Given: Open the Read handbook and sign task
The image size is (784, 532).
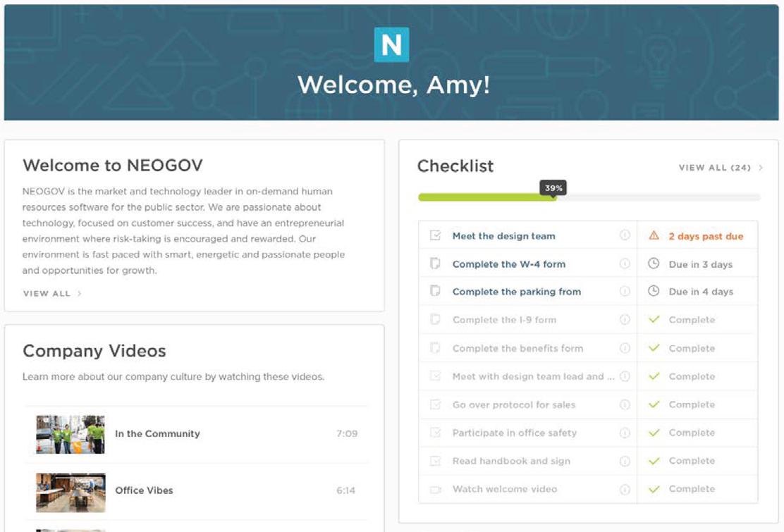Looking at the screenshot, I should point(511,461).
